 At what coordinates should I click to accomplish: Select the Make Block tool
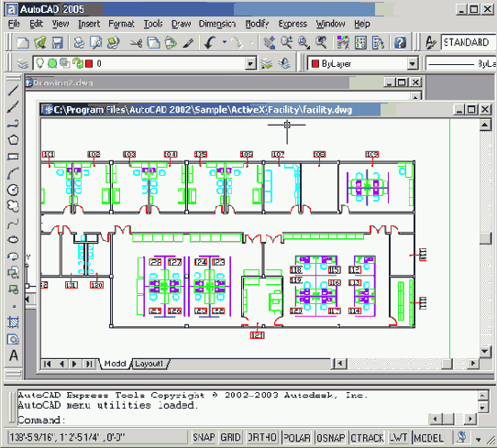point(13,290)
